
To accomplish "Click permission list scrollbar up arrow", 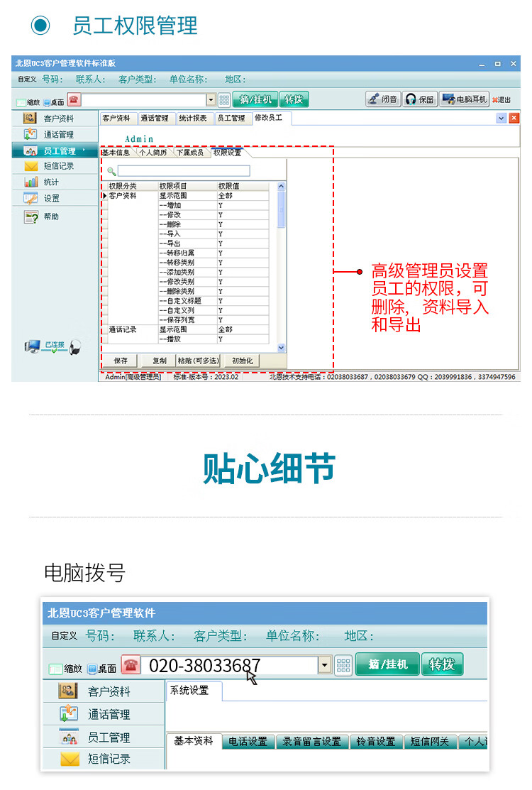I will tap(282, 187).
